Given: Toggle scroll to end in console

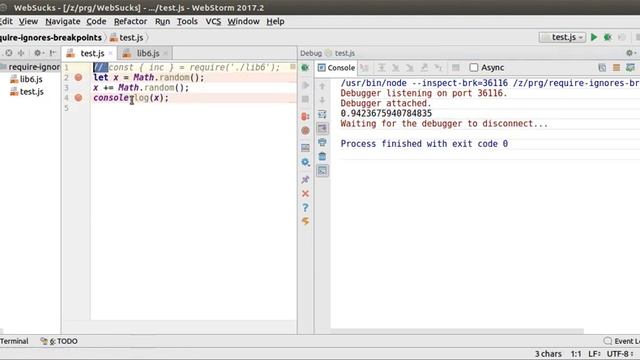Looking at the screenshot, I should (x=322, y=128).
